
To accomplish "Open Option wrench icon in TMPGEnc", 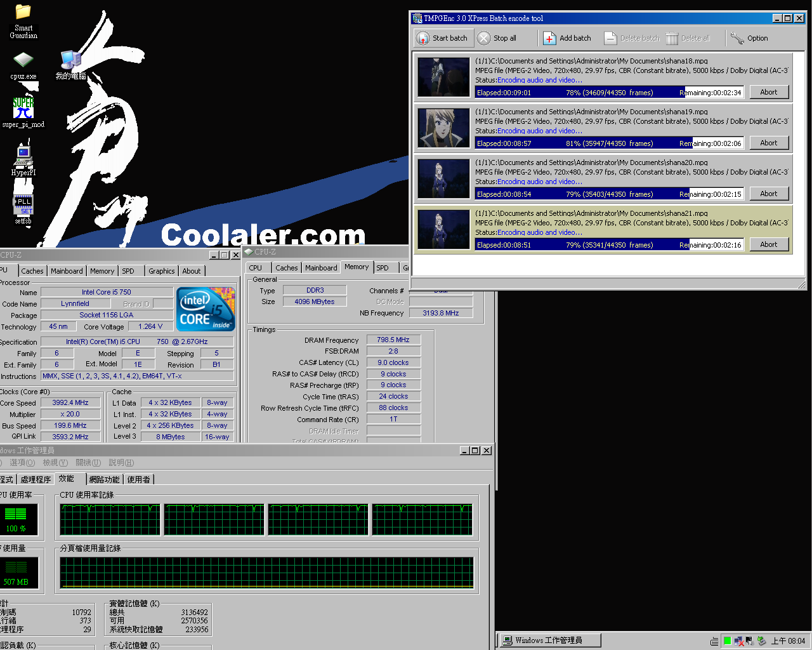I will (x=737, y=38).
